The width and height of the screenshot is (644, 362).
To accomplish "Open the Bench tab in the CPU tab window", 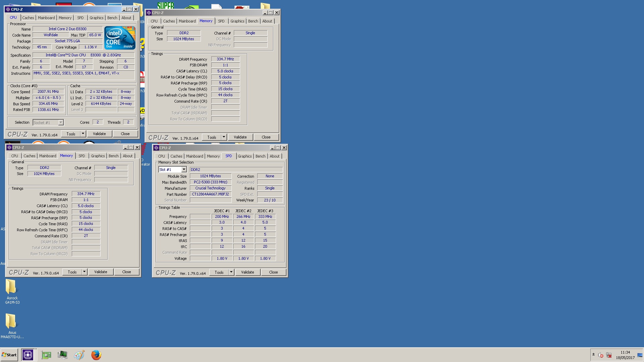I will click(112, 18).
